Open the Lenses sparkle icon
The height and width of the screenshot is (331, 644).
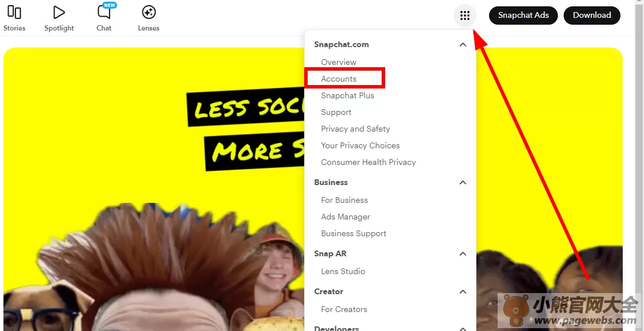[x=149, y=12]
